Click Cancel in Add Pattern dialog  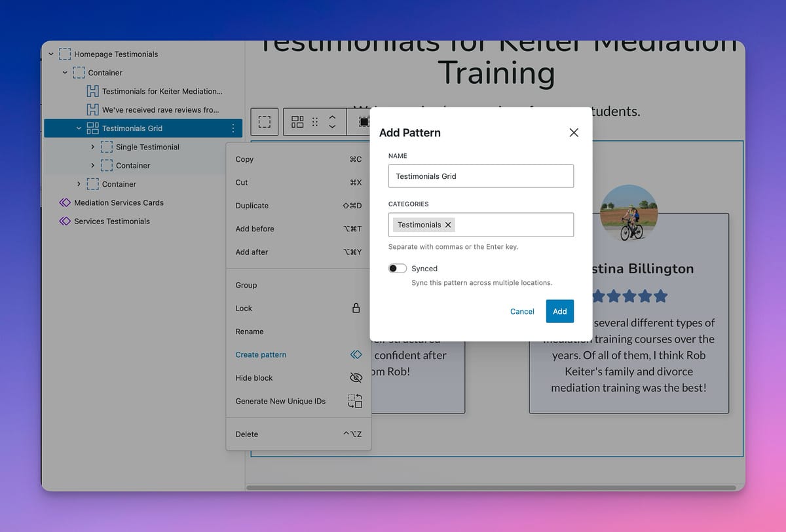tap(522, 311)
